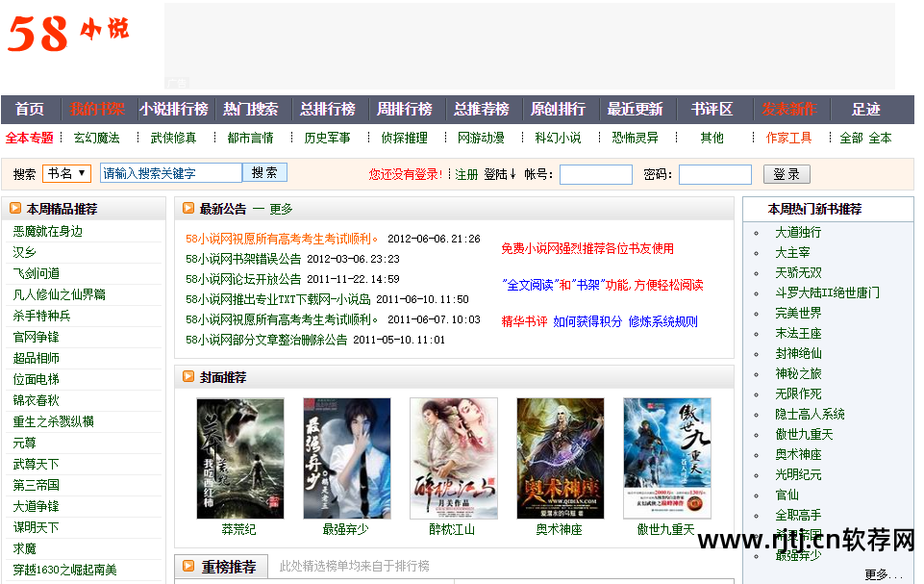924x584 pixels.
Task: Click orange icon beside 重榜推荐
Action: point(188,567)
